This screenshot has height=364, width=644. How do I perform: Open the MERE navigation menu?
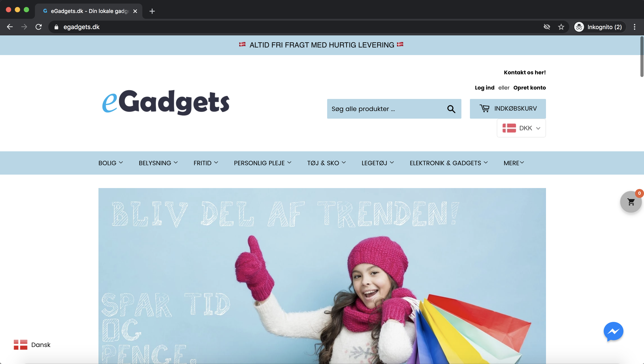[x=514, y=163]
